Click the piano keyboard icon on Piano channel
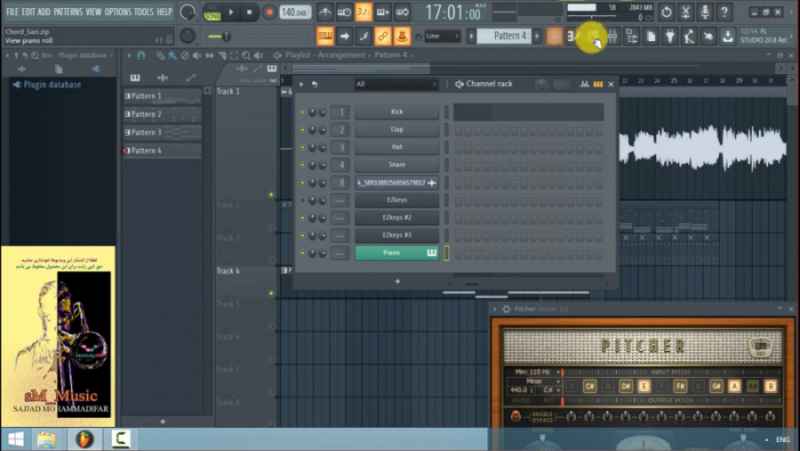Screen dimensions: 800x451 pos(432,253)
